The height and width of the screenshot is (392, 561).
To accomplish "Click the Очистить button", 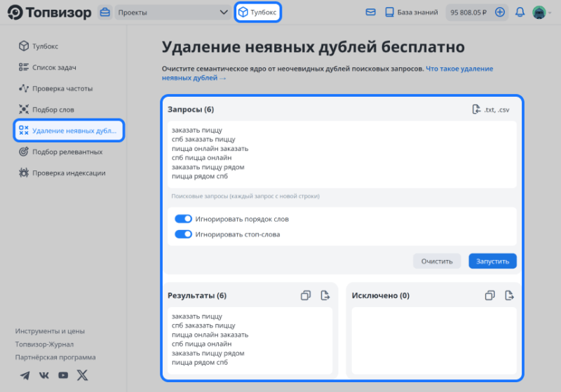I will [x=437, y=261].
